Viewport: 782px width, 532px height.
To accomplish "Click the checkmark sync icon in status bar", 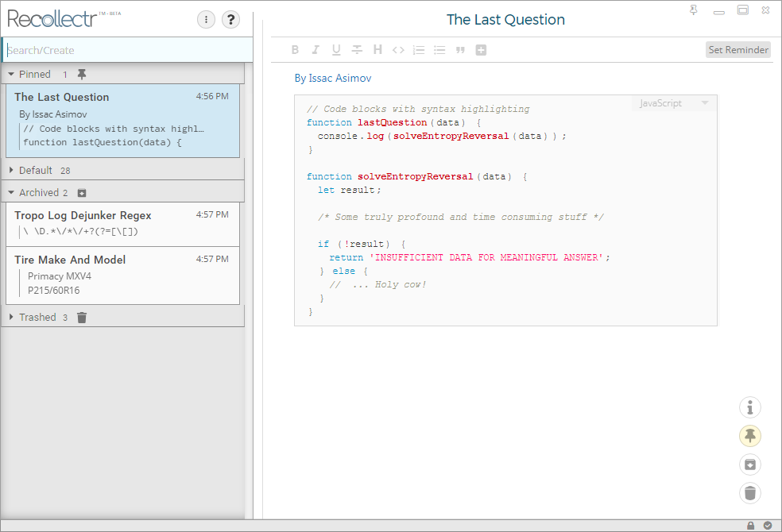I will [x=768, y=526].
